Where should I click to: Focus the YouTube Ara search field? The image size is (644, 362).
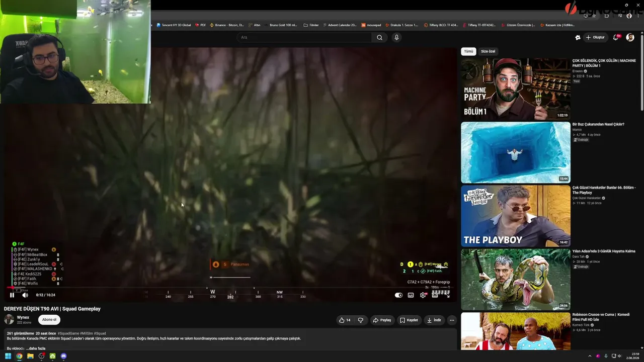(x=304, y=37)
